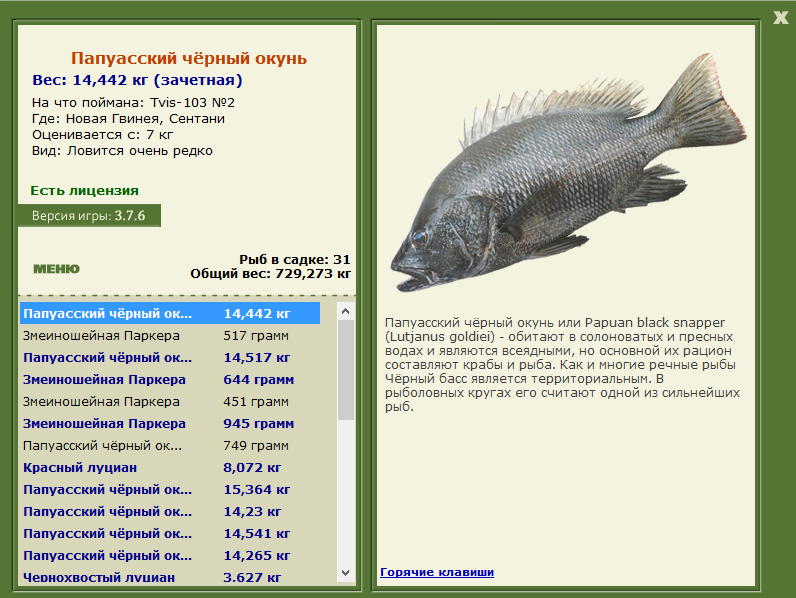This screenshot has width=796, height=598.
Task: Click the fish list scrollbar thumb
Action: pyautogui.click(x=346, y=370)
